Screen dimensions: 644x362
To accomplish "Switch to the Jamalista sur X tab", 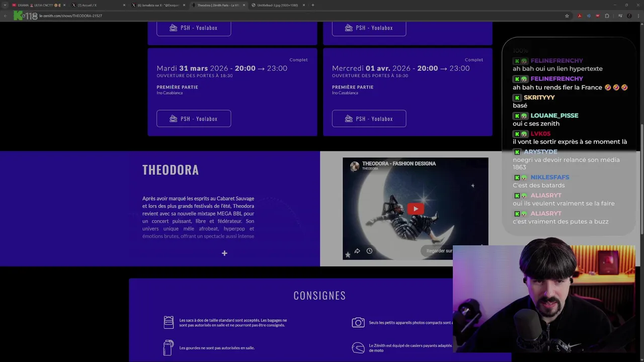I will click(x=158, y=5).
